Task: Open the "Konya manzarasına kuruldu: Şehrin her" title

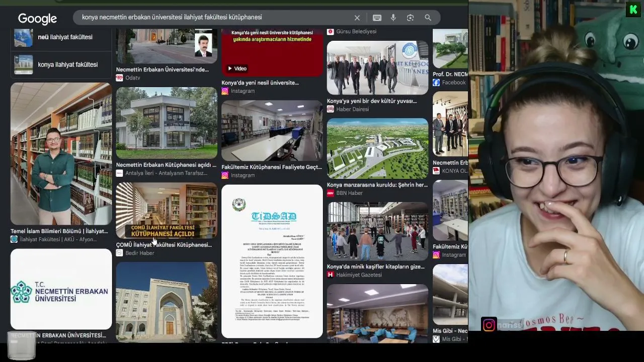Action: pyautogui.click(x=377, y=185)
